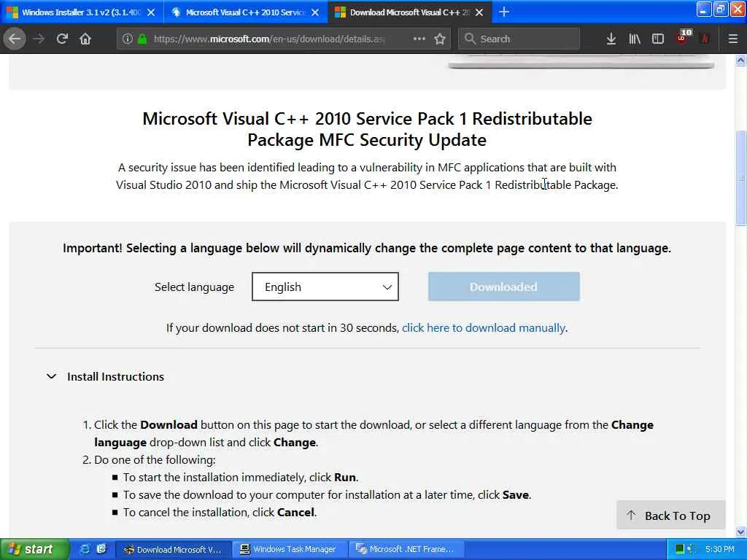
Task: Close the Download Microsoft Visual C++ tab
Action: 479,12
